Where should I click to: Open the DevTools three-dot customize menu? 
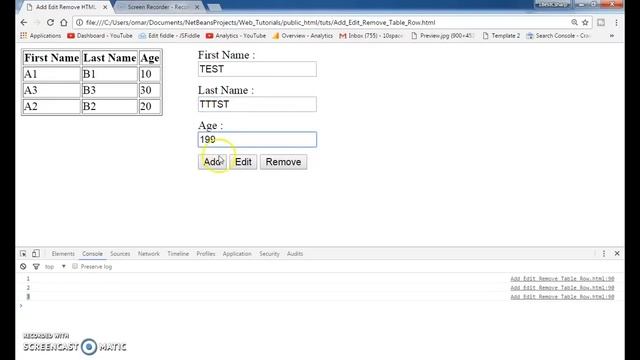[x=604, y=253]
